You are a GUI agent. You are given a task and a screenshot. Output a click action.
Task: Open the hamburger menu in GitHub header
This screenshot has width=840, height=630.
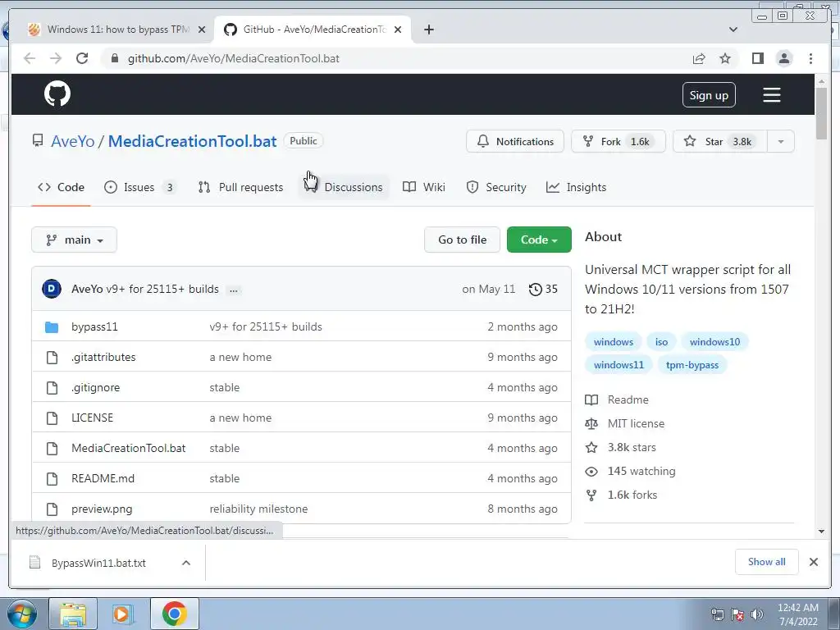point(771,95)
